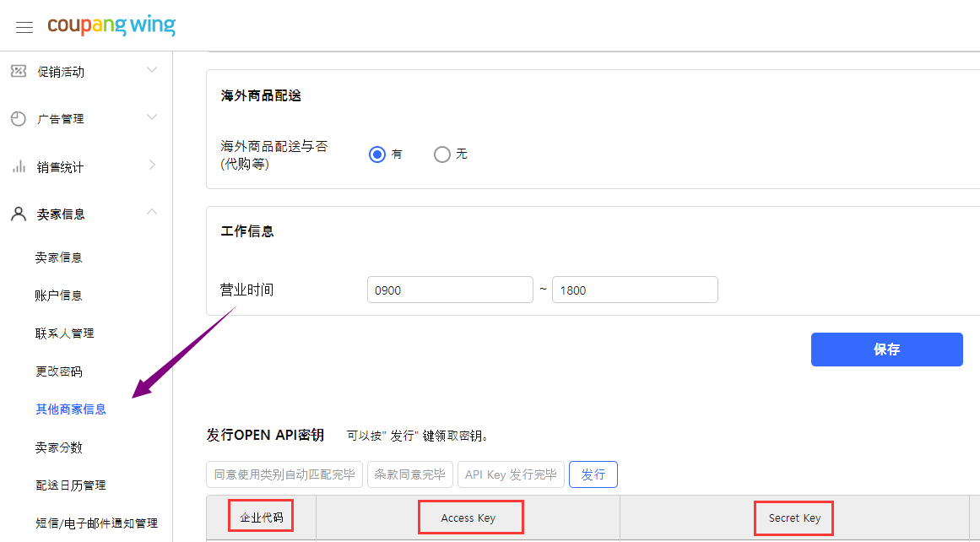Collapse the 卖家信息 section chevron

[152, 212]
